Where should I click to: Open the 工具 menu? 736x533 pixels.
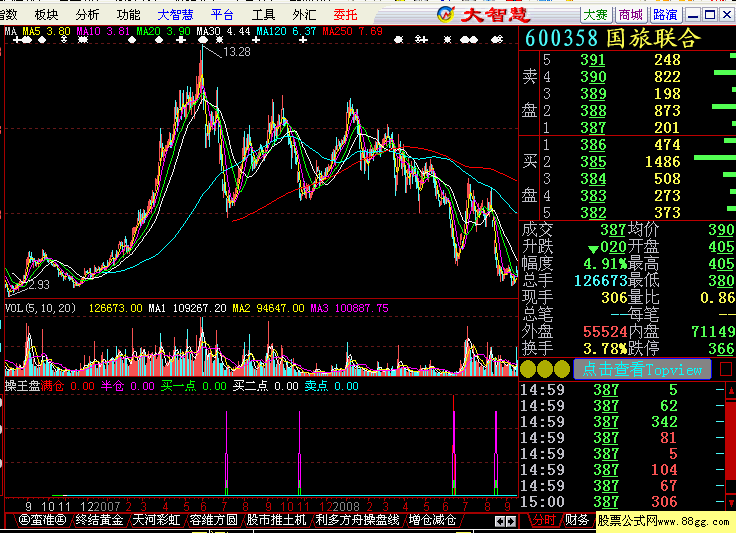pos(263,15)
